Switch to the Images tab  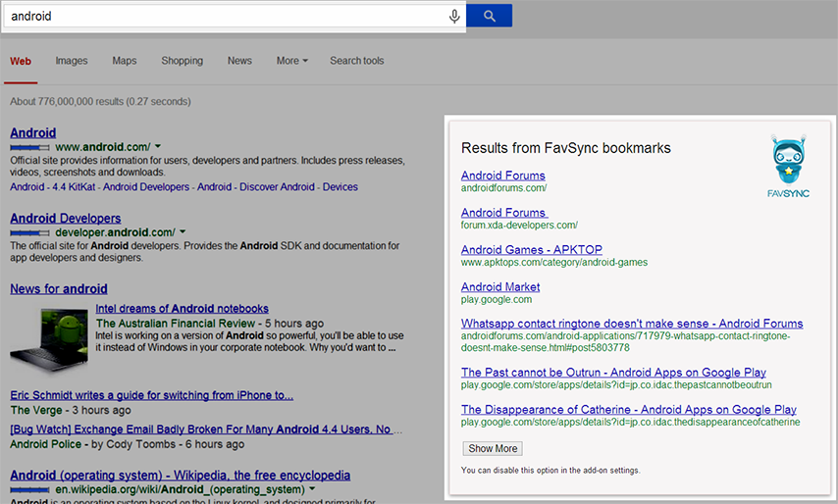tap(72, 61)
